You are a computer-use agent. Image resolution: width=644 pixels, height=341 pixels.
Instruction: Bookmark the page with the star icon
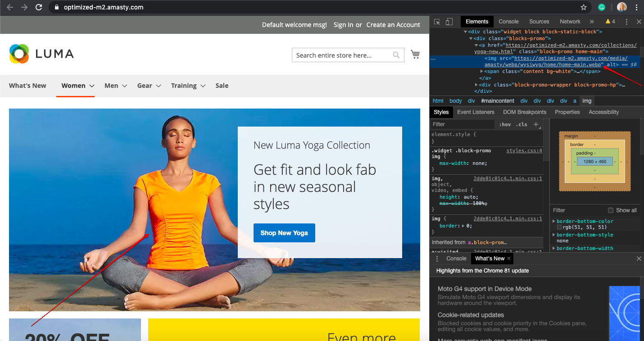click(584, 7)
